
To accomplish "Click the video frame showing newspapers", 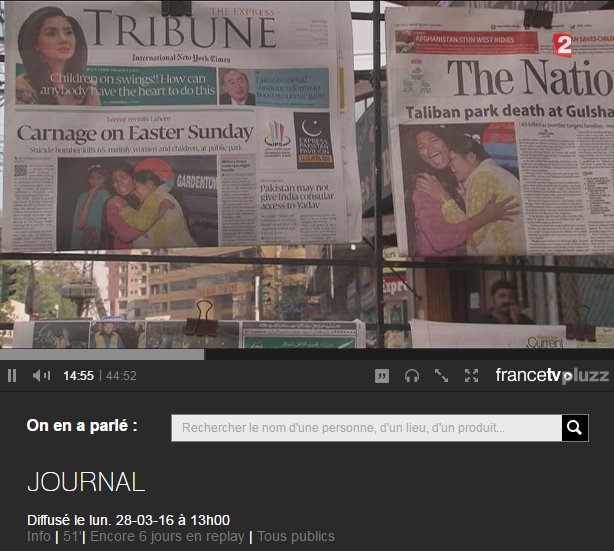I will (307, 174).
